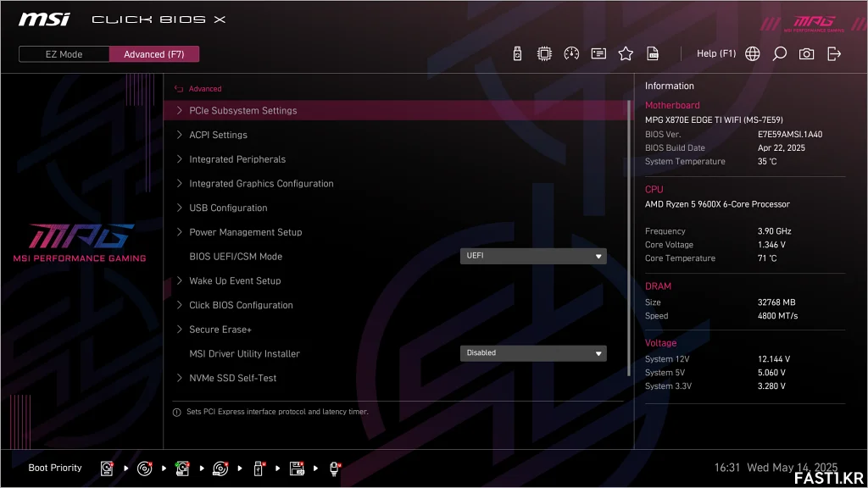Click BIOS build date Apr 22, 2025
868x488 pixels.
[x=781, y=147]
